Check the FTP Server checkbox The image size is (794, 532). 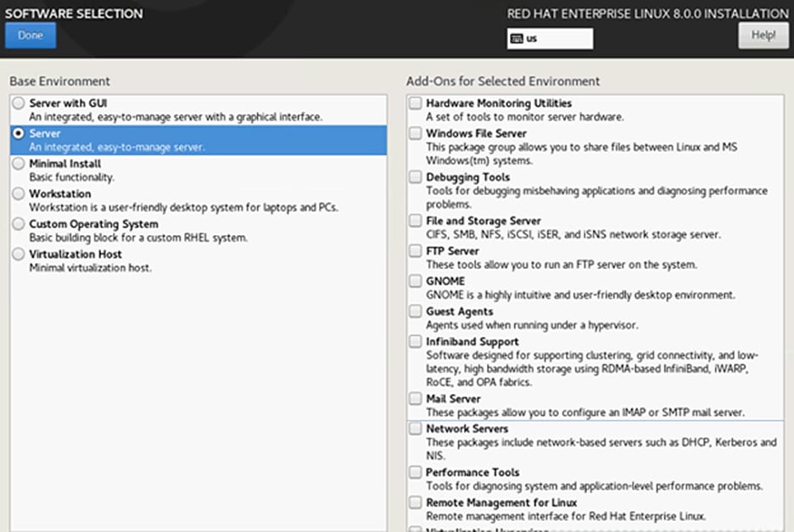pos(415,251)
